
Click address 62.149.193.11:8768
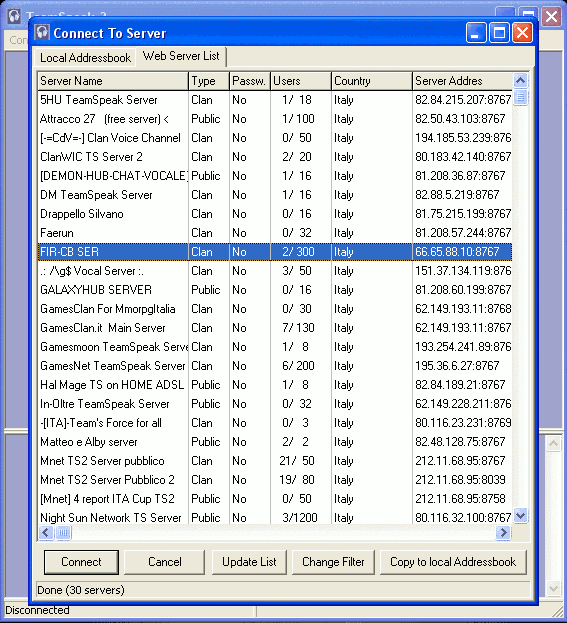pos(463,309)
